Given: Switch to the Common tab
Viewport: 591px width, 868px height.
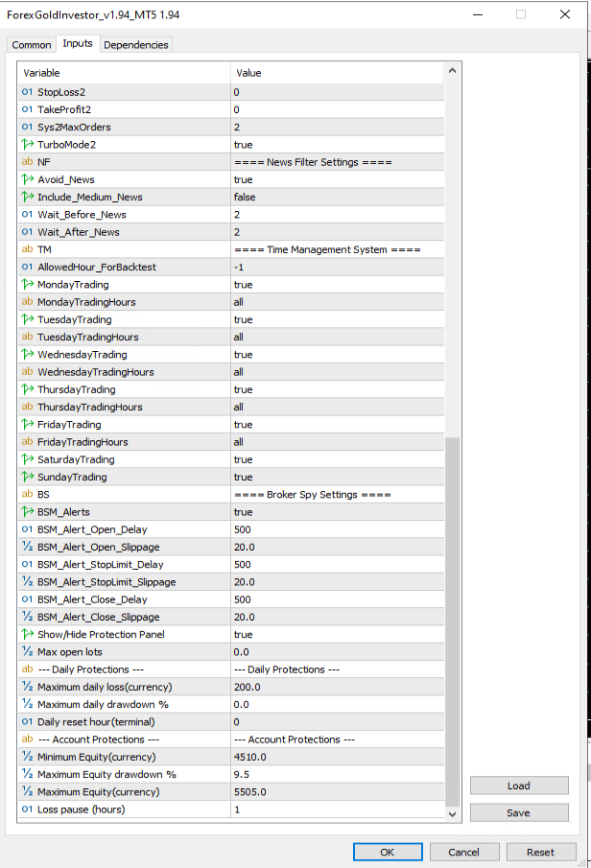Looking at the screenshot, I should pyautogui.click(x=32, y=45).
